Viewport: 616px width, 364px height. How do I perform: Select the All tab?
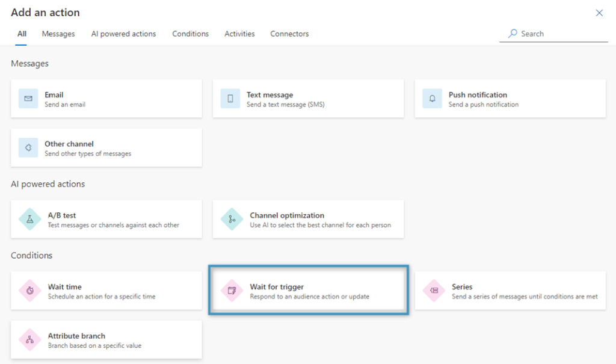pos(22,34)
